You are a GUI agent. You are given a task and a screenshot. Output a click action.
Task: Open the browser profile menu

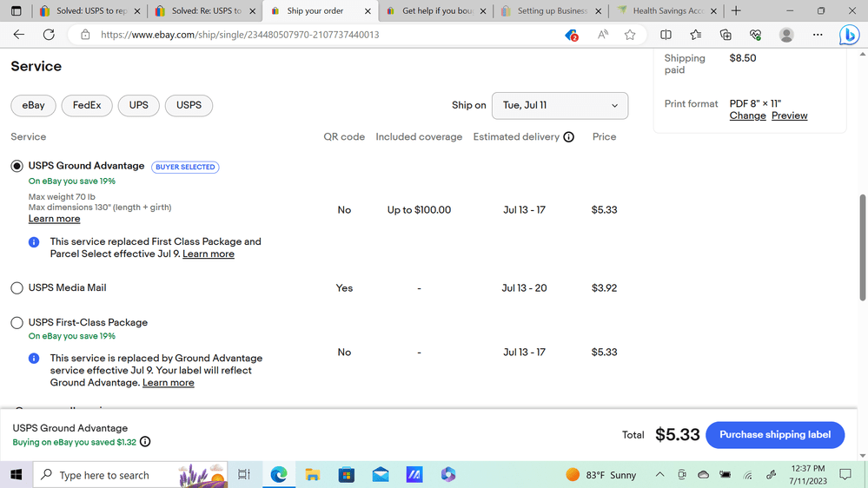(786, 35)
